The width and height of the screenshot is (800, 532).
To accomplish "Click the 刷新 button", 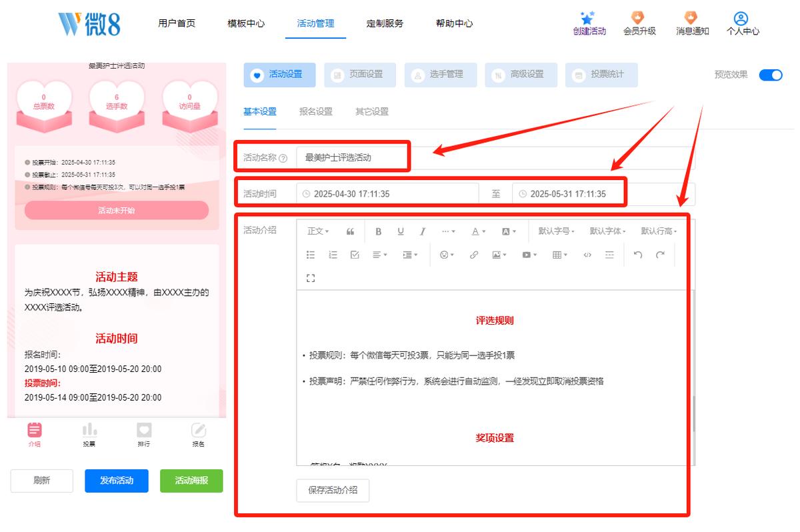I will (x=41, y=481).
